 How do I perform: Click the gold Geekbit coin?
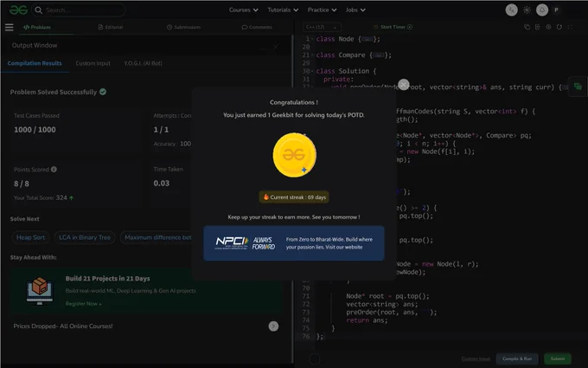294,155
